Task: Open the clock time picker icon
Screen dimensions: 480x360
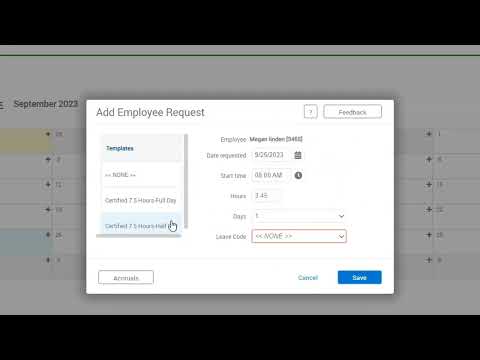Action: click(x=298, y=175)
